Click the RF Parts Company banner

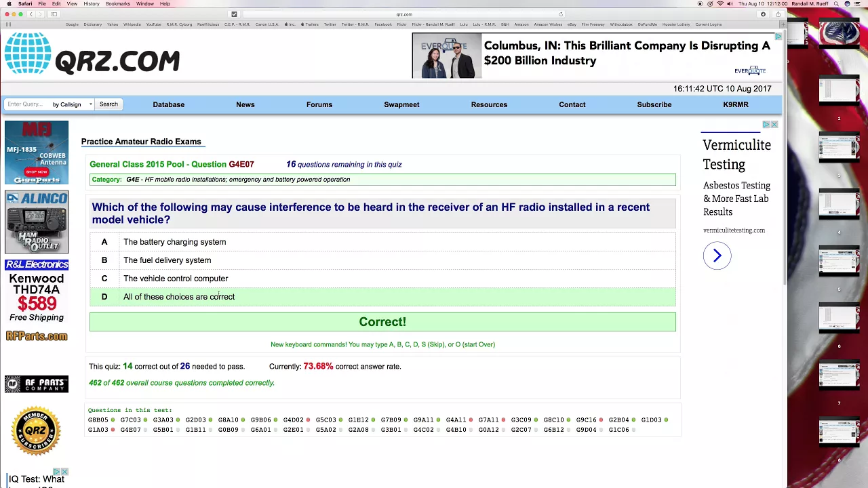37,384
